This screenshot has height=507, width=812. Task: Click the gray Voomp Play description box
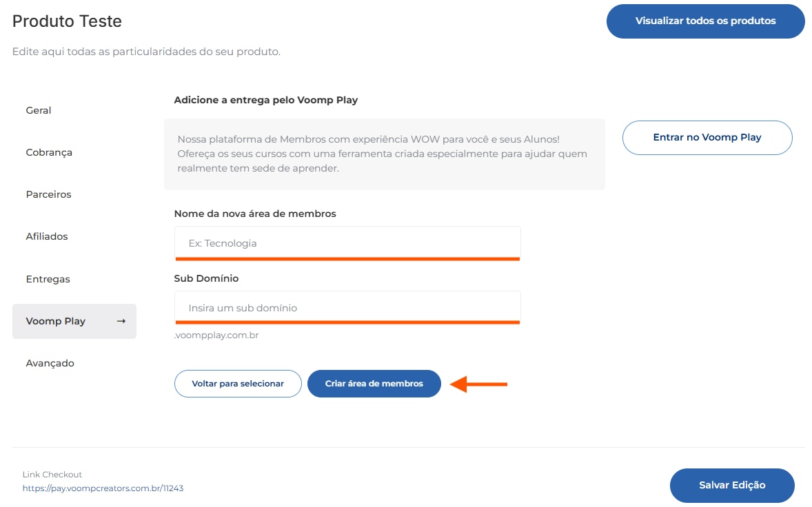pyautogui.click(x=384, y=154)
